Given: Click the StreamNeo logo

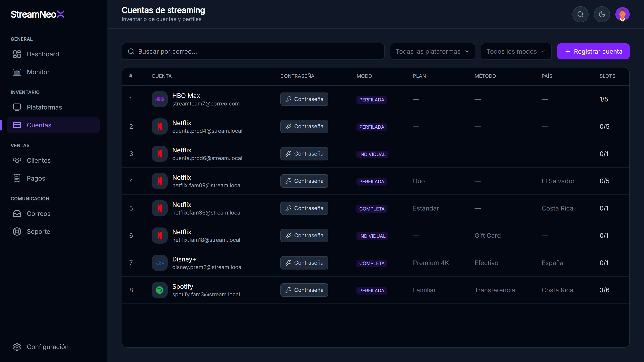Looking at the screenshot, I should 38,14.
